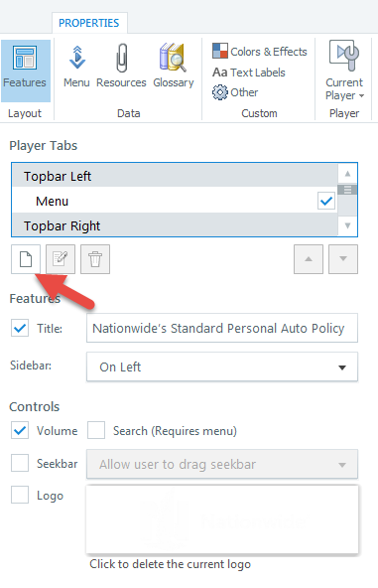Open Text Labels settings
378x588 pixels.
[249, 73]
